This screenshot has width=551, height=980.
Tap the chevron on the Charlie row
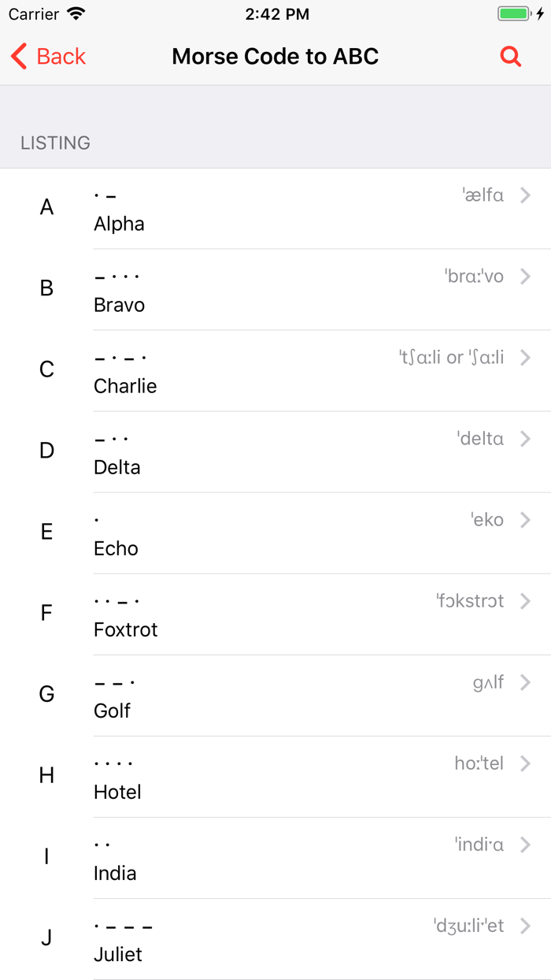tap(526, 358)
